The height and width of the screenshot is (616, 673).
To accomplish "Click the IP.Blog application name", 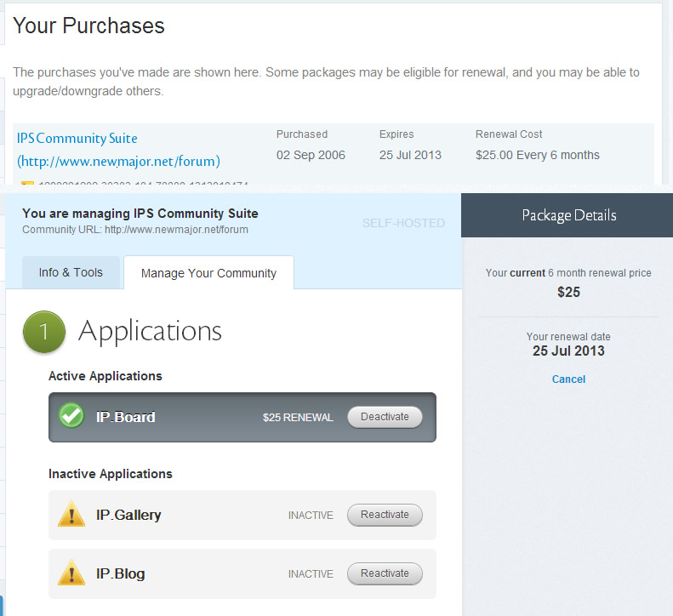I will pos(120,573).
